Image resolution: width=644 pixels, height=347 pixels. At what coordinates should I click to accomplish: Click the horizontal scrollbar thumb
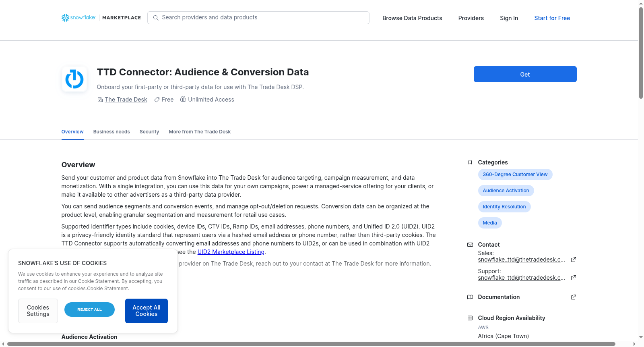(311, 344)
